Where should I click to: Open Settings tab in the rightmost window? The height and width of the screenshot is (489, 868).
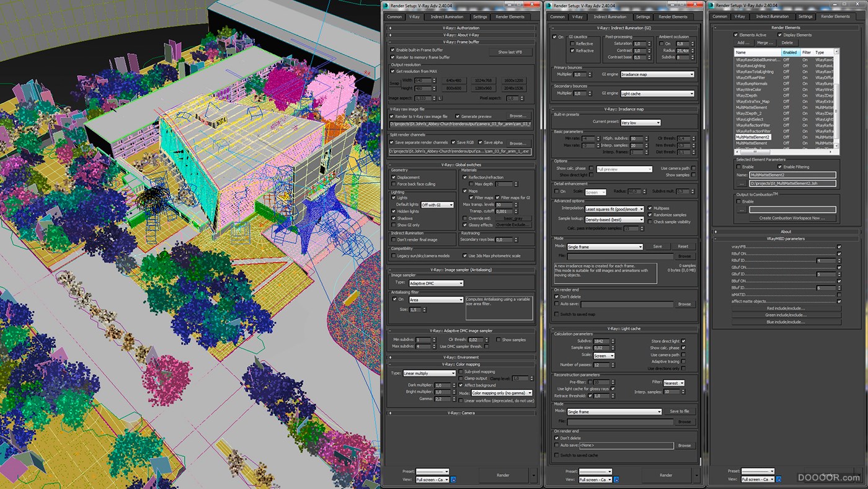point(805,17)
